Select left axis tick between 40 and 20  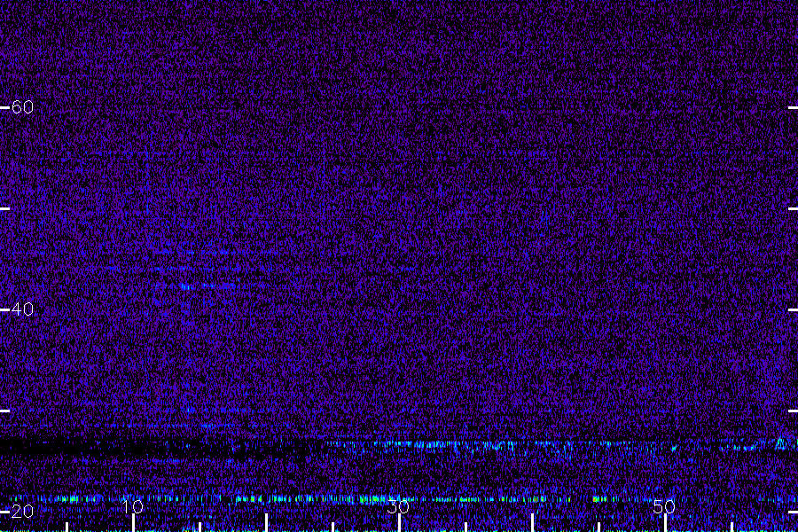pos(4,411)
